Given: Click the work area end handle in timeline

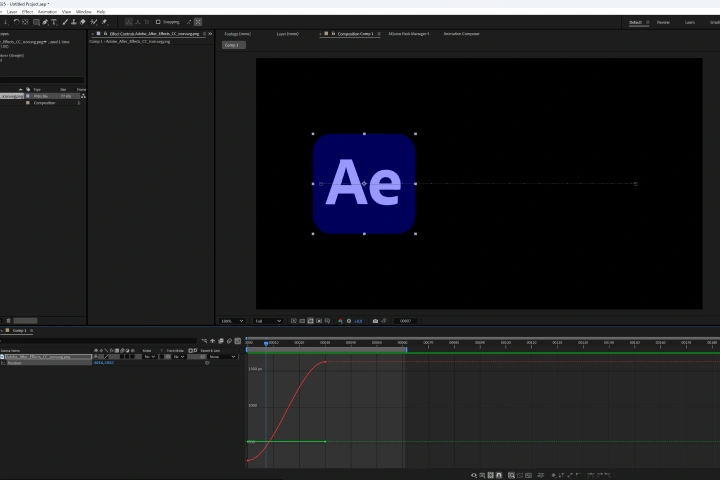Looking at the screenshot, I should click(x=406, y=350).
